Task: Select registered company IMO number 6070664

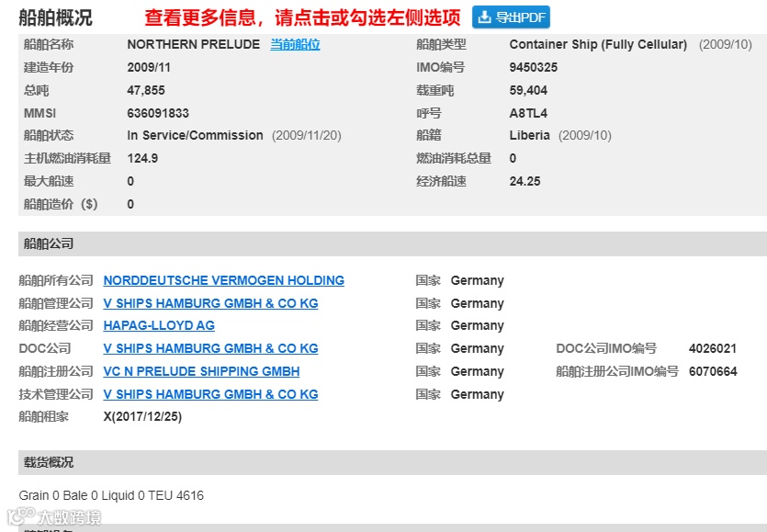Action: pos(713,371)
